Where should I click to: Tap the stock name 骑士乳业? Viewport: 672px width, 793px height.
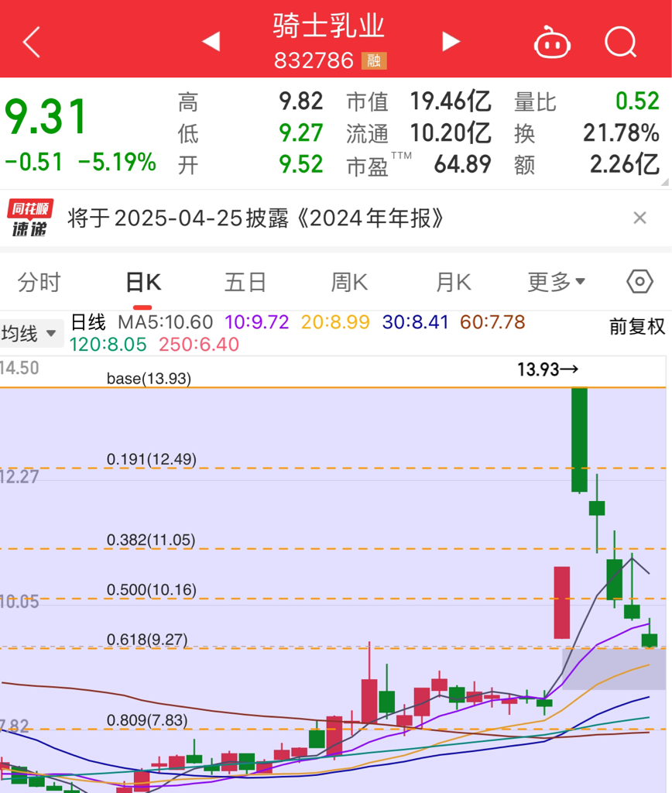tap(329, 26)
